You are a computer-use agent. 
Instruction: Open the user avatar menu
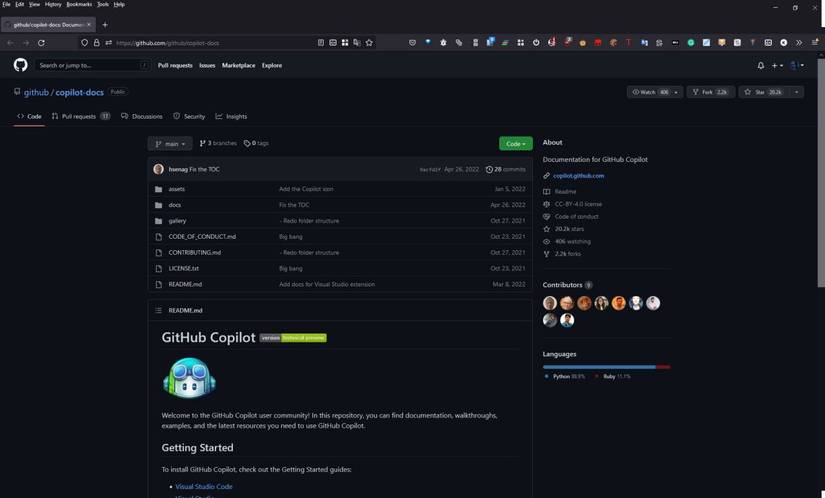(797, 65)
